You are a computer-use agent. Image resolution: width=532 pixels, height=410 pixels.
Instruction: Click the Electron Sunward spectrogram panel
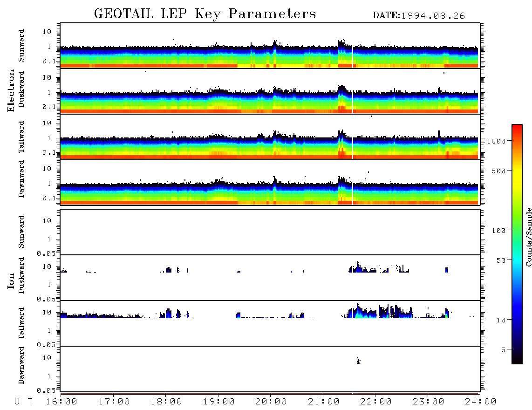tap(270, 46)
